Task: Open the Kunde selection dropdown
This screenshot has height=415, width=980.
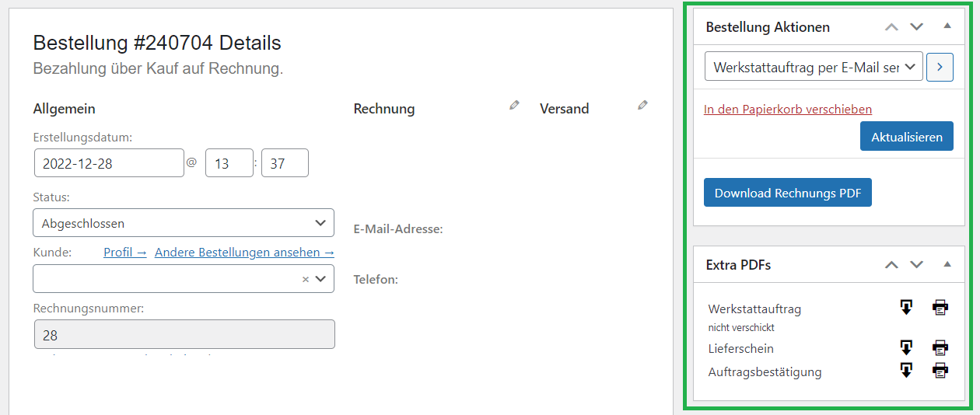Action: [184, 279]
